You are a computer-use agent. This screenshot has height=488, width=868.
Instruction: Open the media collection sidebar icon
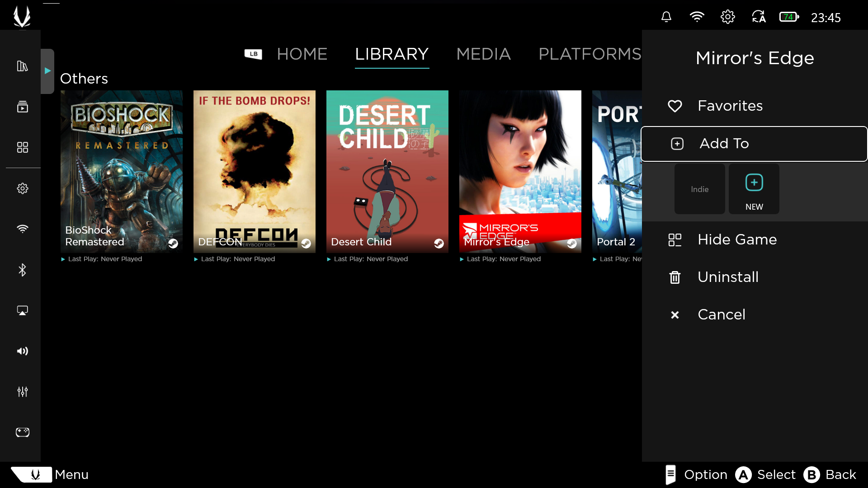click(22, 107)
